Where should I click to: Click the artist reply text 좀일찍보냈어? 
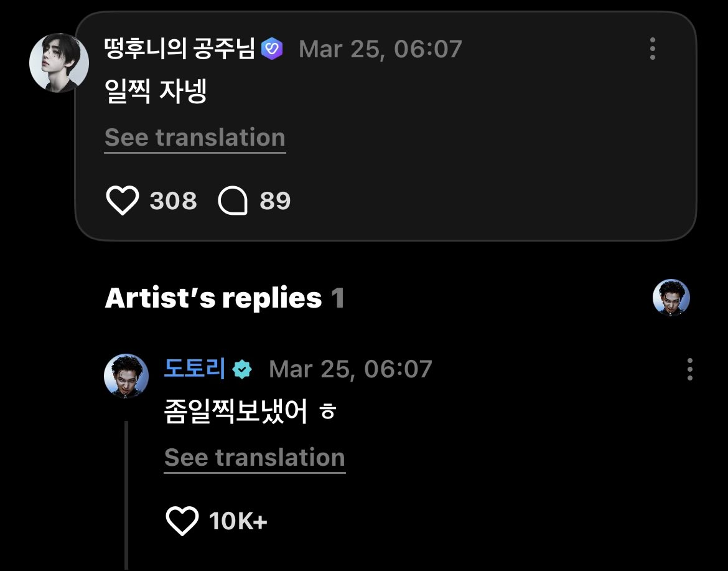pos(236,413)
